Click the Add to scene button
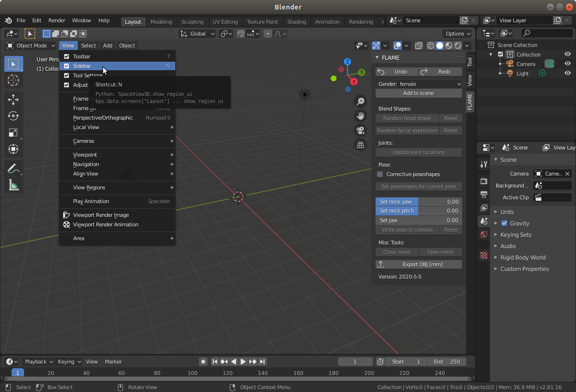This screenshot has height=392, width=576. point(418,93)
